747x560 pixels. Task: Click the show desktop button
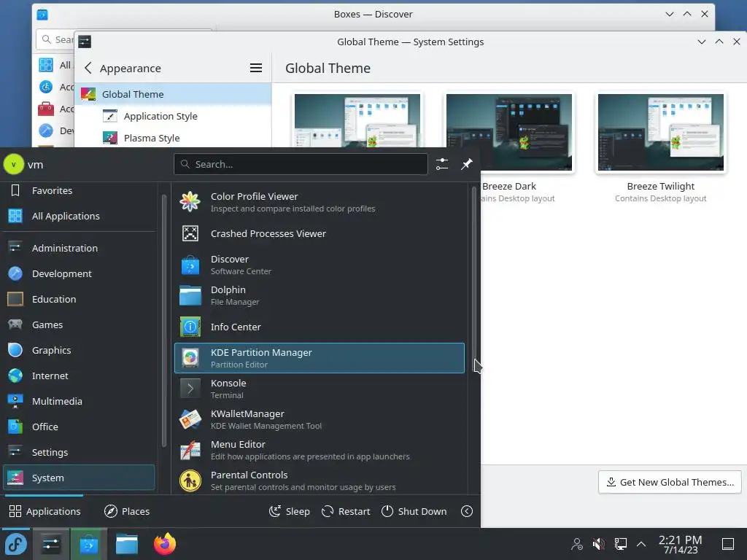[728, 544]
